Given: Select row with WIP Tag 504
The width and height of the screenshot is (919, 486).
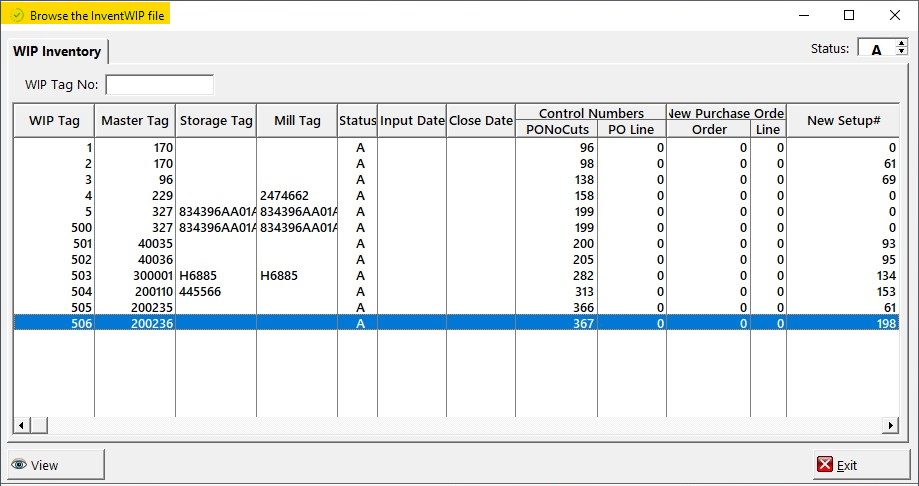Looking at the screenshot, I should [456, 291].
